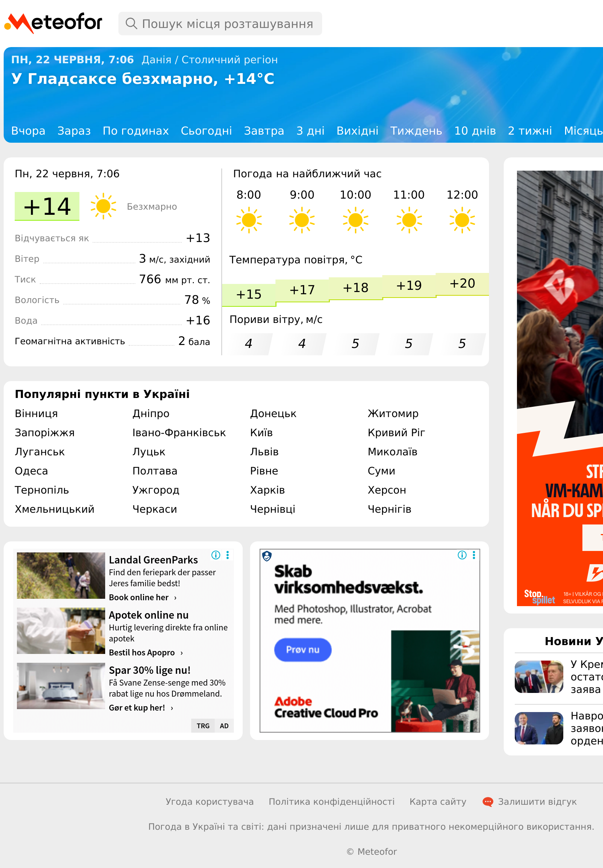Open the first news thumbnail under Новини
This screenshot has height=868, width=603.
pos(539,676)
